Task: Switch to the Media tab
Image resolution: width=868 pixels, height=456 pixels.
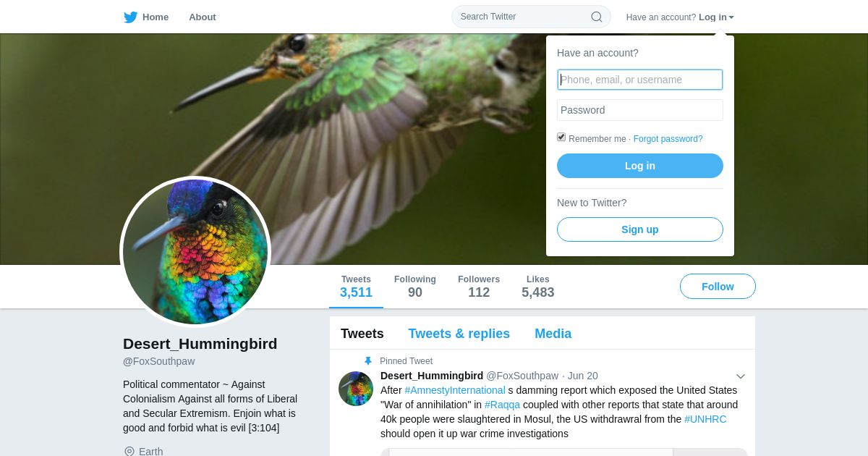Action: point(553,334)
